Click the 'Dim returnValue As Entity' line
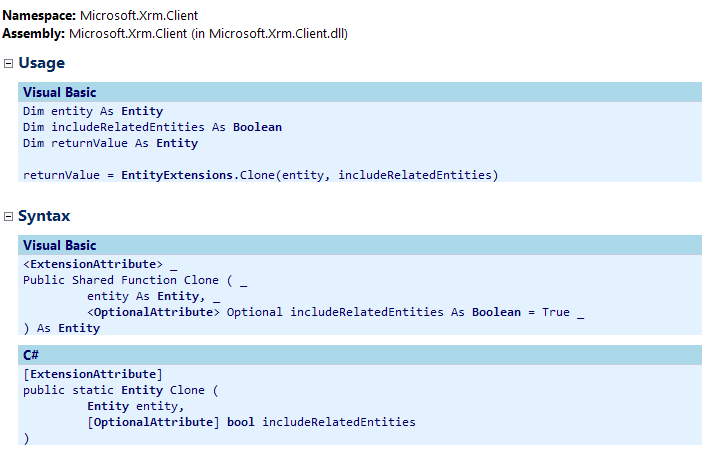This screenshot has width=702, height=453. (x=111, y=143)
